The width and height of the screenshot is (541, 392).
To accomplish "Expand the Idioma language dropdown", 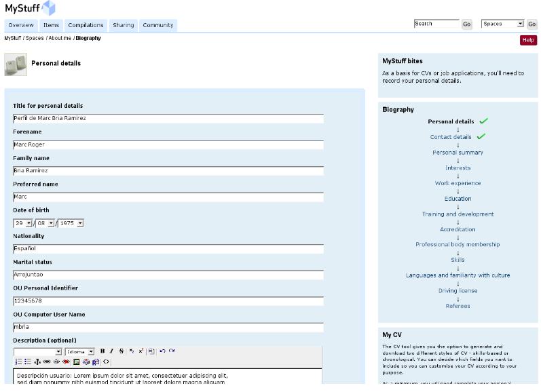I will pyautogui.click(x=90, y=352).
